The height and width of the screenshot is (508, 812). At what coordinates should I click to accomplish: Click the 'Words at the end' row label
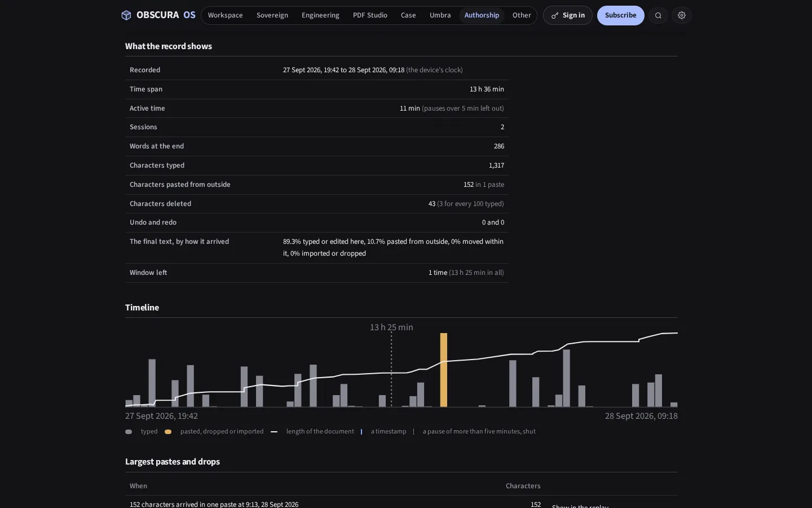pos(157,146)
